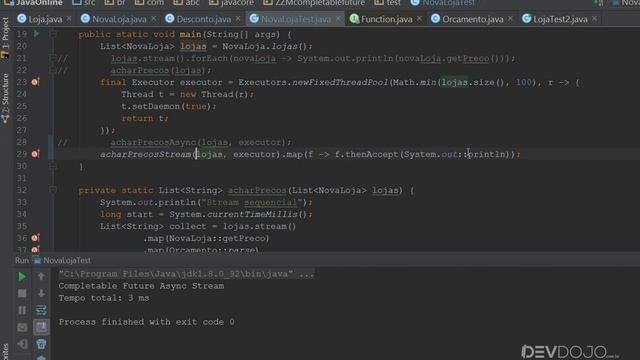Click newFixedThreadPool on line 23
The width and height of the screenshot is (640, 360).
(340, 82)
